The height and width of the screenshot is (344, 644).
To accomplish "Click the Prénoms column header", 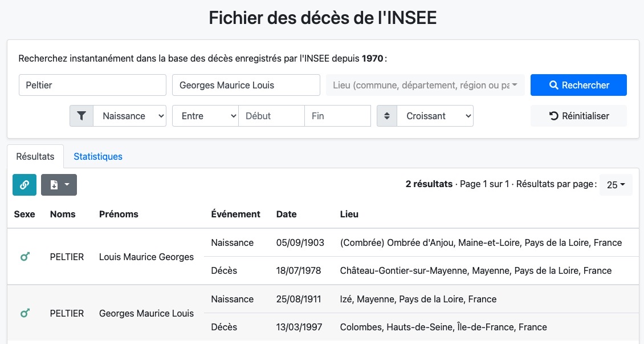I will tap(119, 214).
